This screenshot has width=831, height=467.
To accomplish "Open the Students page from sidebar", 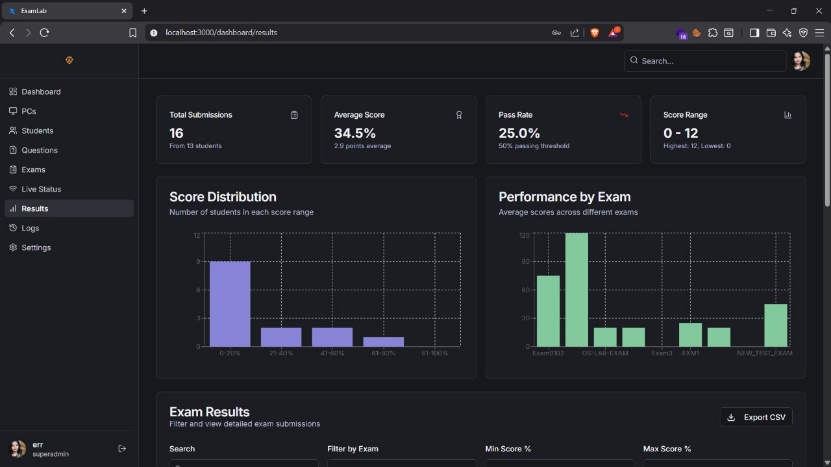I will [x=37, y=131].
